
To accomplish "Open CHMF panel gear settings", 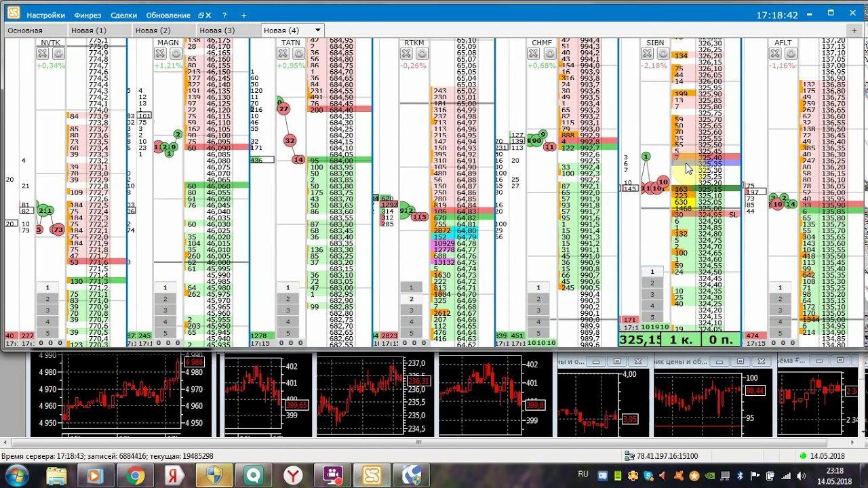I will point(549,54).
